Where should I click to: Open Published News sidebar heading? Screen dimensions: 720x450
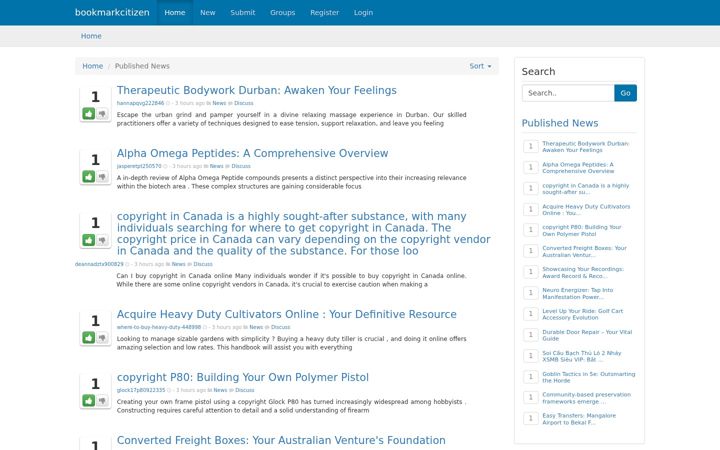click(x=560, y=123)
